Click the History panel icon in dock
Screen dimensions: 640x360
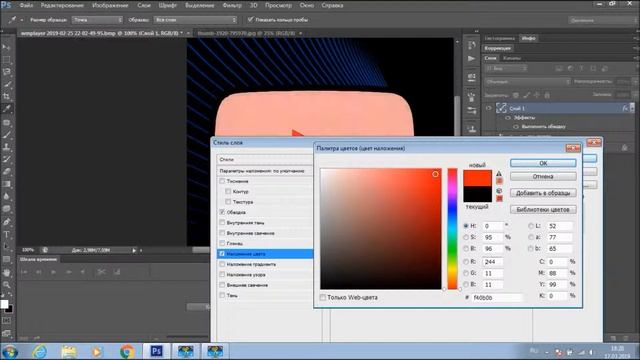(x=471, y=45)
